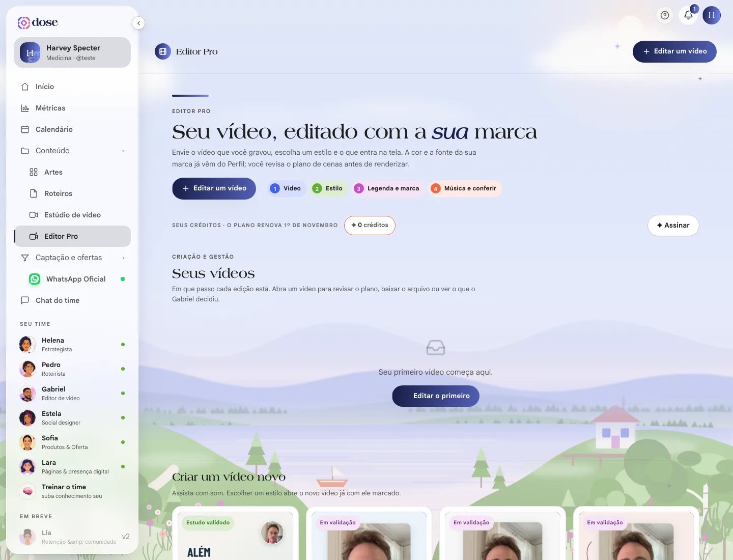The image size is (733, 560).
Task: Open Calendário page
Action: 72,129
